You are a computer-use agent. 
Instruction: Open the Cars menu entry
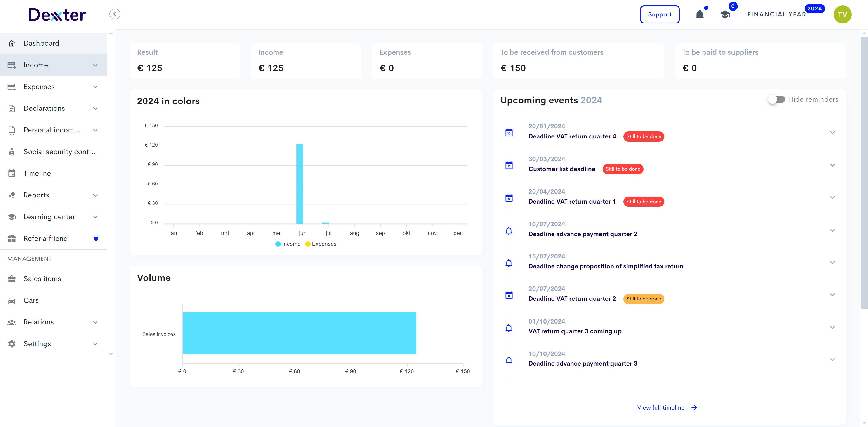point(54,300)
